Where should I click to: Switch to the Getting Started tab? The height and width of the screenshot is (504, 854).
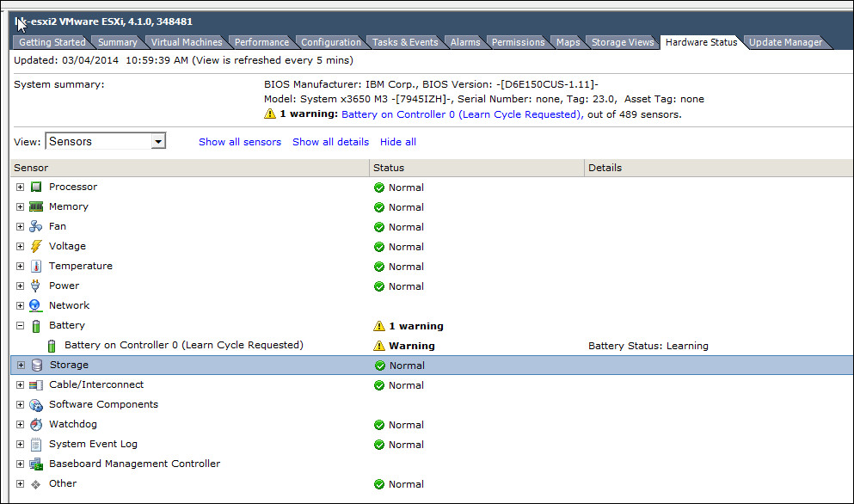52,42
